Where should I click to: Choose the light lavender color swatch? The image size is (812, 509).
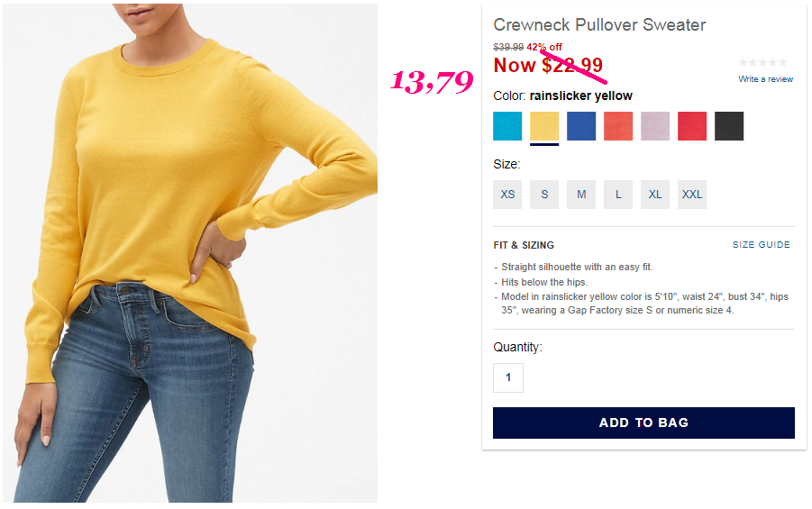655,126
